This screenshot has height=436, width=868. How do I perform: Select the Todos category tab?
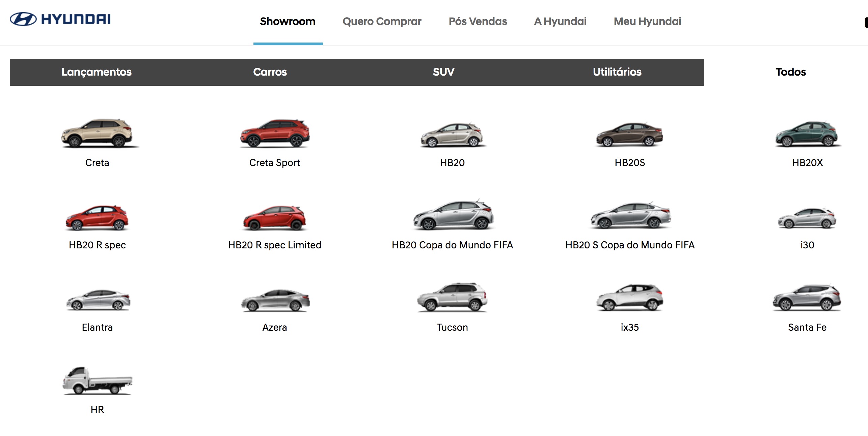pyautogui.click(x=791, y=72)
